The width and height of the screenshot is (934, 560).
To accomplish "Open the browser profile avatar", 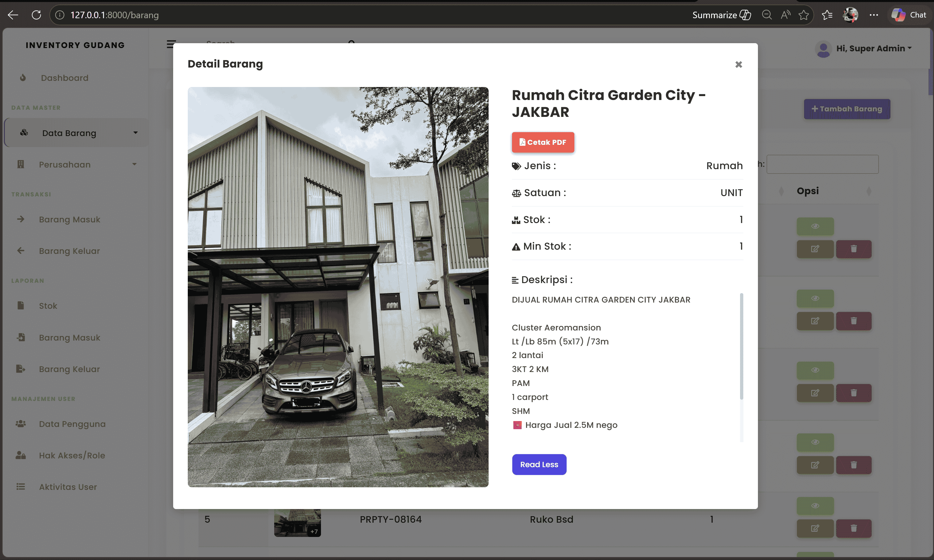I will [851, 15].
